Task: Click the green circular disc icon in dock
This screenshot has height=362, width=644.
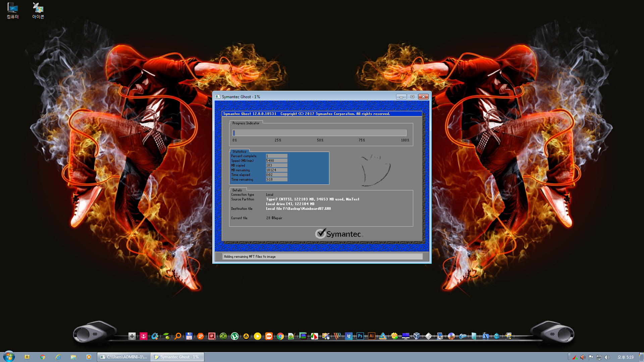Action: (223, 336)
